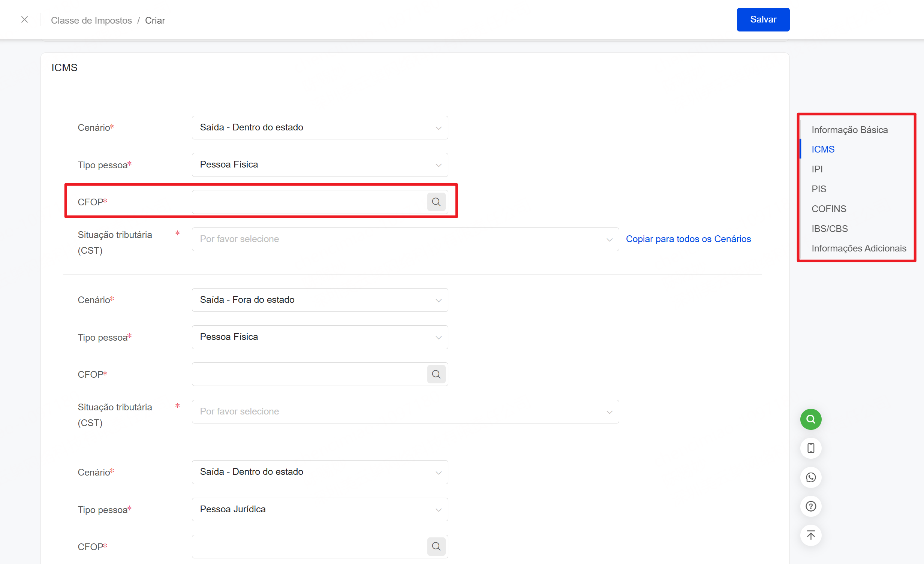Click the help question mark icon
The image size is (924, 564).
pyautogui.click(x=811, y=506)
